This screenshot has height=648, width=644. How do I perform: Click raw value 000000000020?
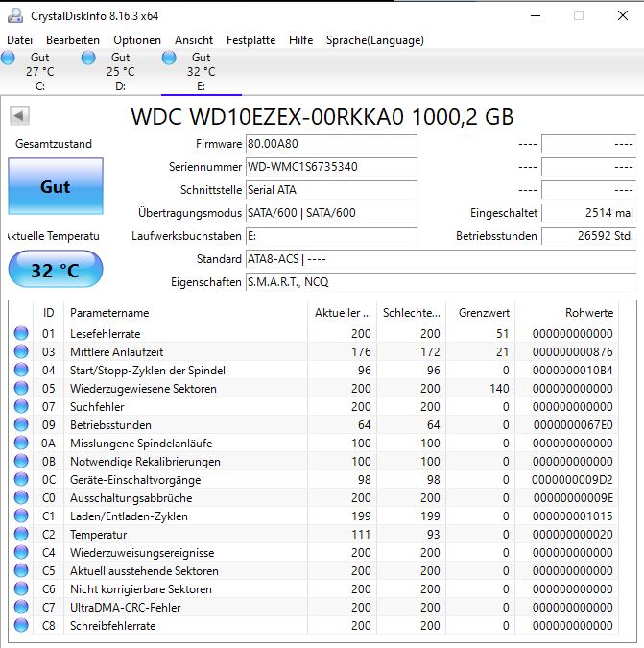click(x=573, y=535)
